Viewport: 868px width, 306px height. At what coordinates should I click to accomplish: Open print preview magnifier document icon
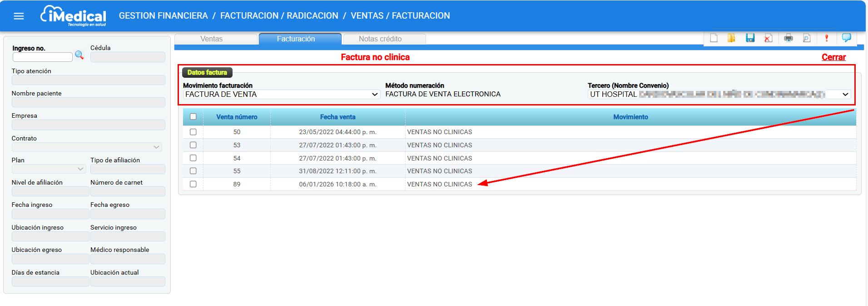pyautogui.click(x=807, y=38)
